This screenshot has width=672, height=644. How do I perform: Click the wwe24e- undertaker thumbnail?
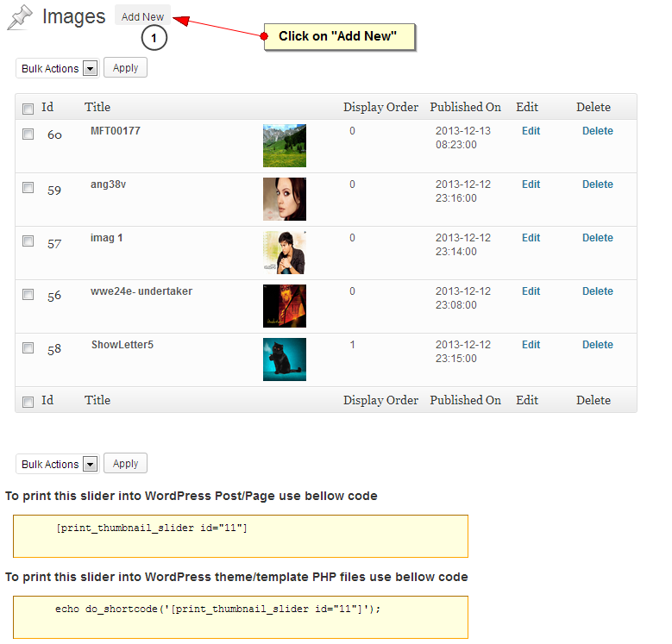[285, 306]
